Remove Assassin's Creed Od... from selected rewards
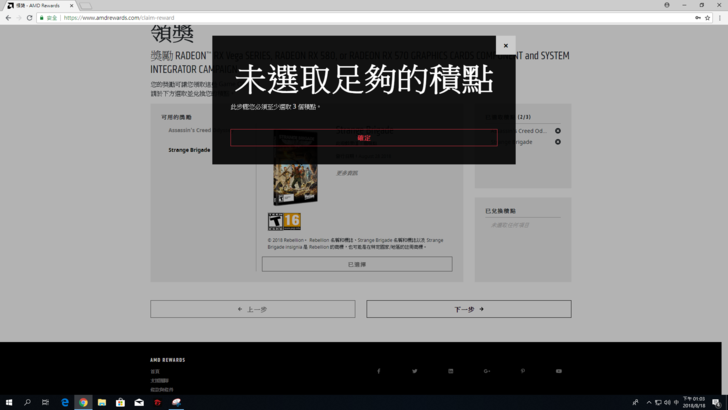The width and height of the screenshot is (728, 410). [558, 131]
